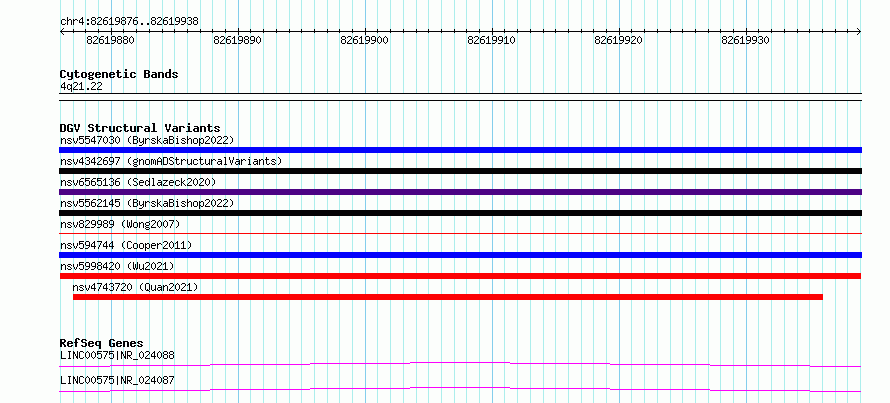Screen dimensions: 890x403
Task: Click ruler tick label 82619890
Action: point(237,40)
